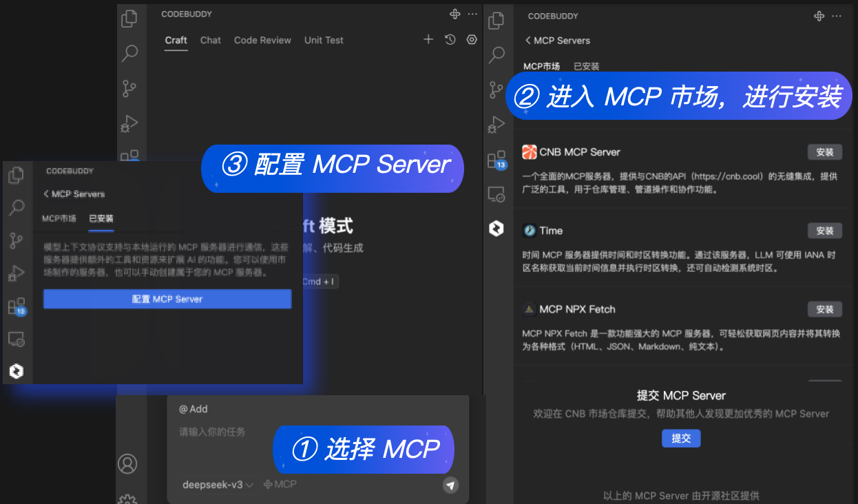This screenshot has height=504, width=858.
Task: Open the more actions ellipsis in right panel
Action: point(837,16)
